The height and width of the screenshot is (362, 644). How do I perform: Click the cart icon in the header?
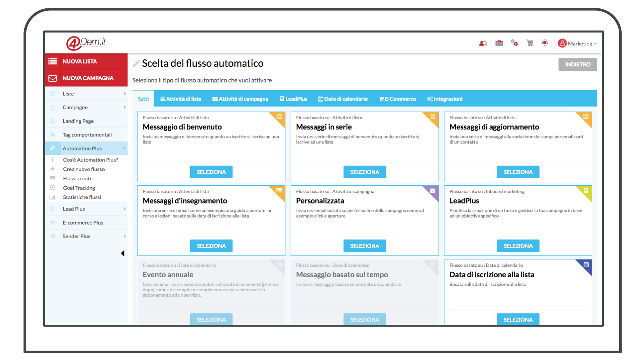(x=529, y=43)
